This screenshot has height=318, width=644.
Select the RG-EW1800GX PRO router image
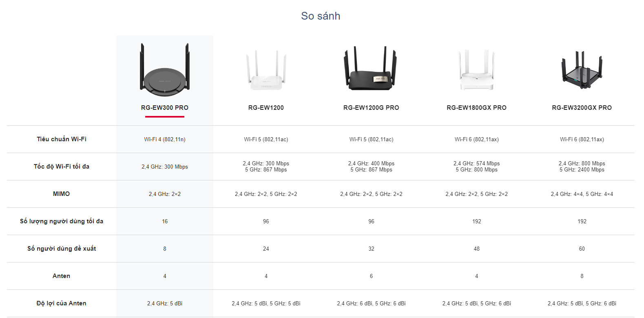[x=476, y=70]
